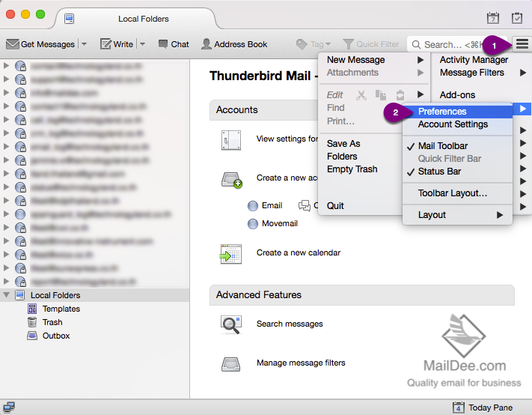Click the Templates folder icon

(x=32, y=309)
